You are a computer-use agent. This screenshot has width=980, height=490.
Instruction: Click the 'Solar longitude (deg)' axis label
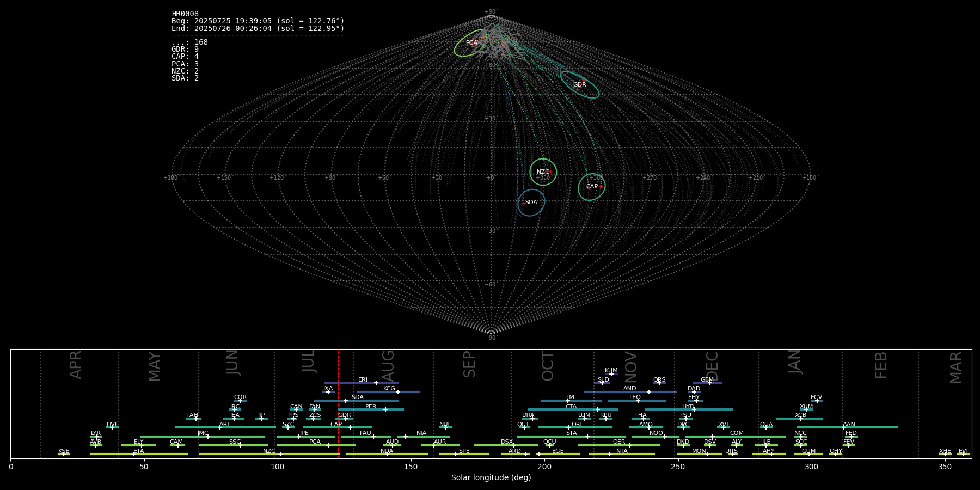pyautogui.click(x=491, y=477)
